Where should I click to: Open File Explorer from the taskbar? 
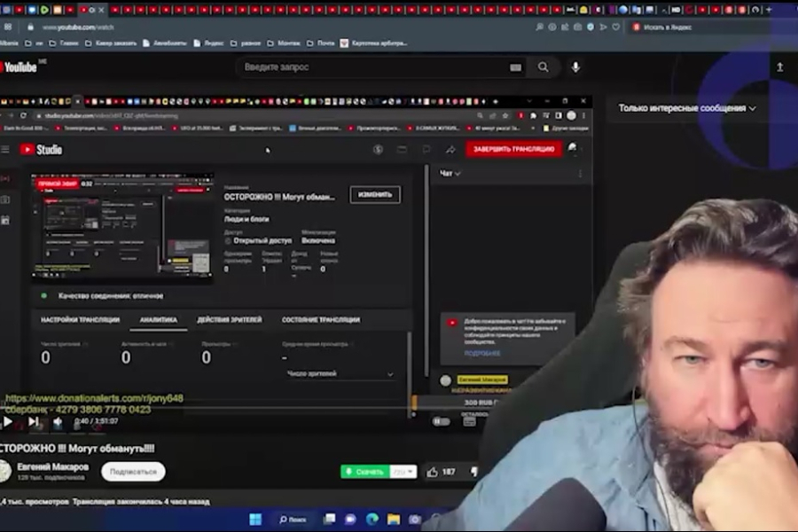click(393, 519)
